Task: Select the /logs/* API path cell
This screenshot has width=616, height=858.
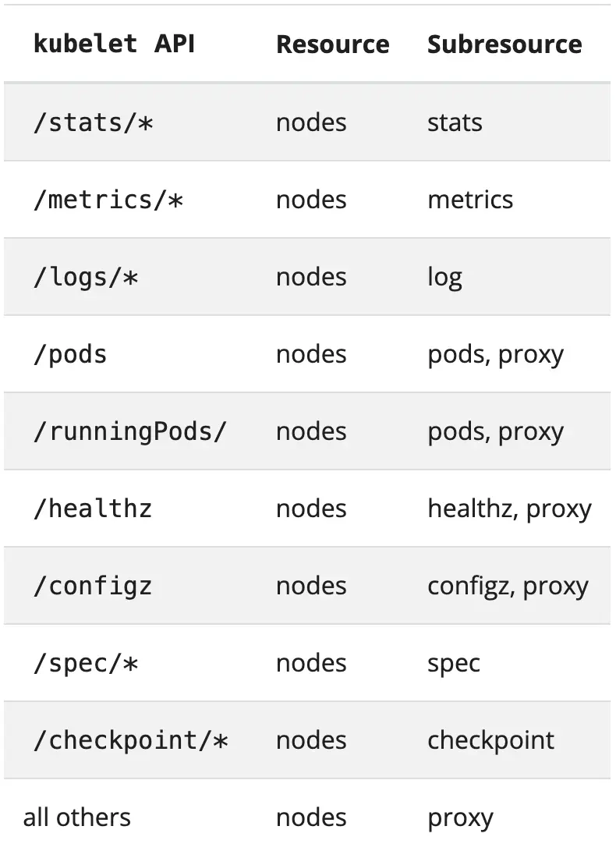Action: click(x=85, y=277)
